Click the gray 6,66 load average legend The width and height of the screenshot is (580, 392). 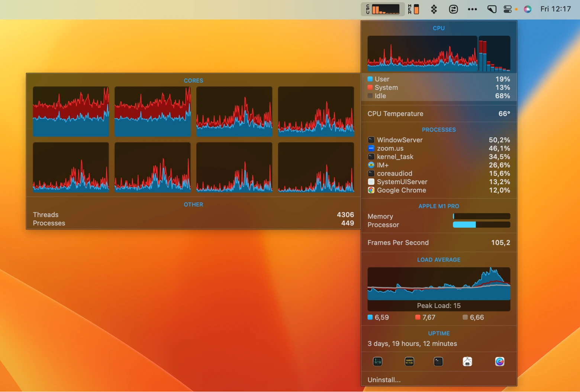(x=473, y=317)
